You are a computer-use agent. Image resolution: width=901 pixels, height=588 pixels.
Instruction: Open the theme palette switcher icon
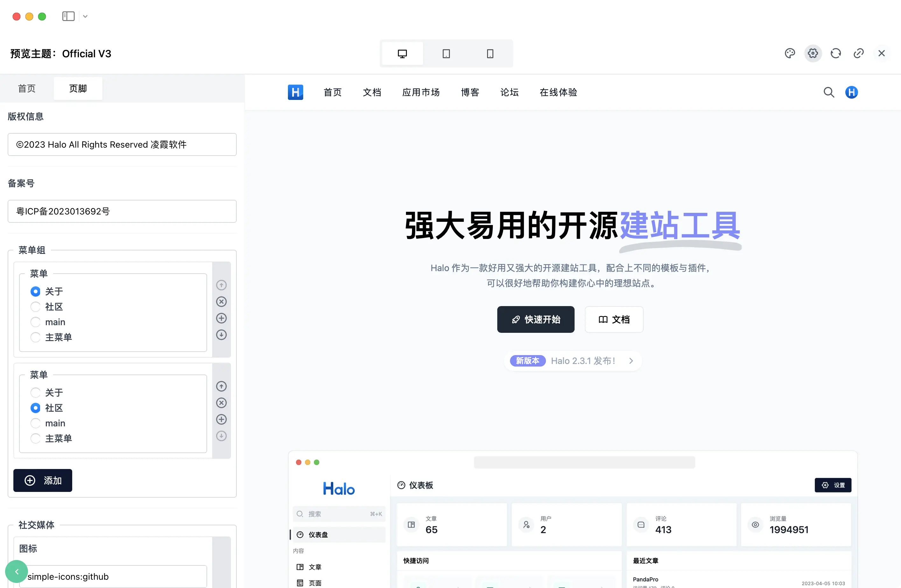click(x=790, y=53)
